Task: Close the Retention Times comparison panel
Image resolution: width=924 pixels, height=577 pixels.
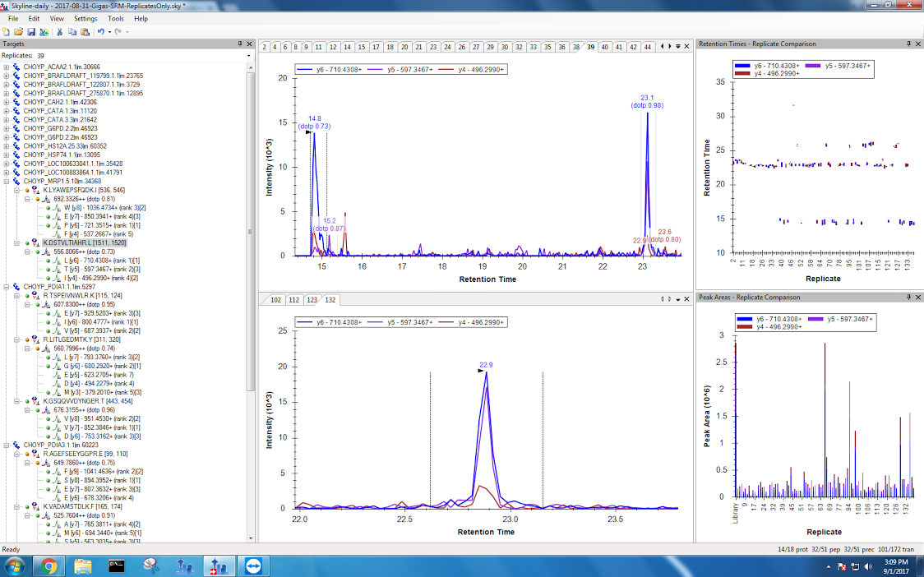Action: point(916,44)
